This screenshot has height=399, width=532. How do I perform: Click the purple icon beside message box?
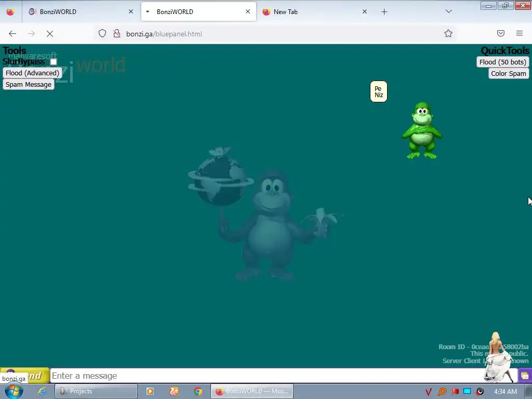(x=525, y=376)
